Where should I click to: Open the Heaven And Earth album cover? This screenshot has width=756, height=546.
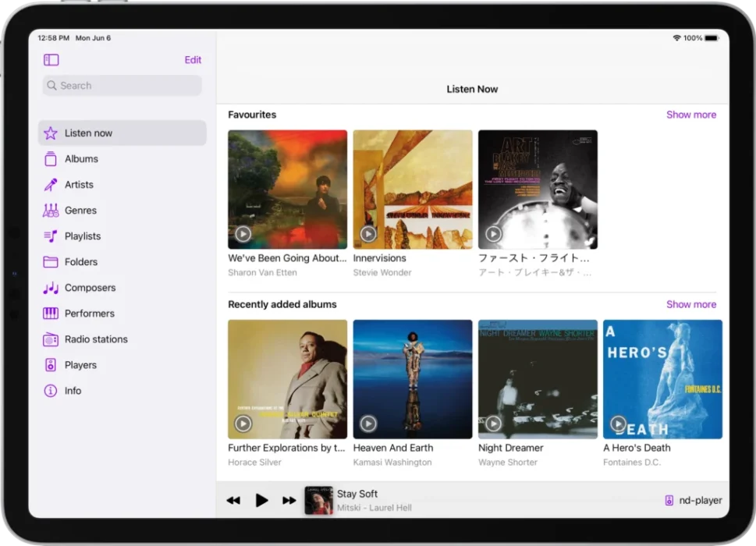[413, 379]
